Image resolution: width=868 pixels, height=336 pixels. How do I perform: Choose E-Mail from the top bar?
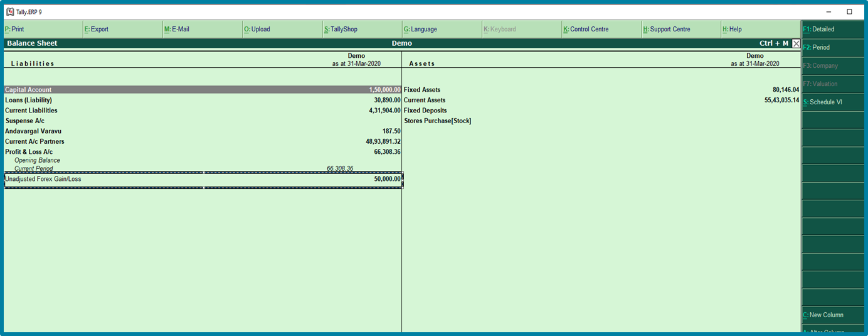[x=202, y=29]
